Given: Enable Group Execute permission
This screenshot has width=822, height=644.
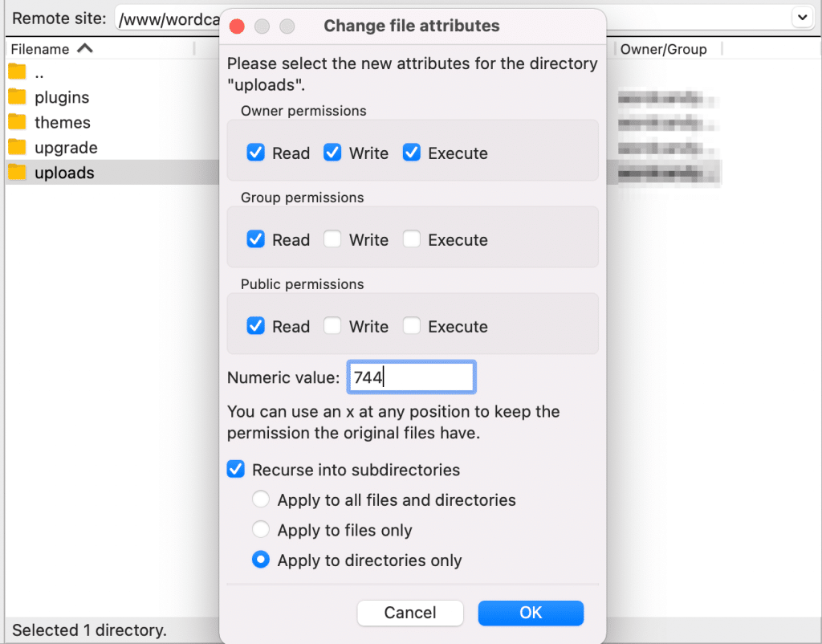Looking at the screenshot, I should pyautogui.click(x=411, y=238).
